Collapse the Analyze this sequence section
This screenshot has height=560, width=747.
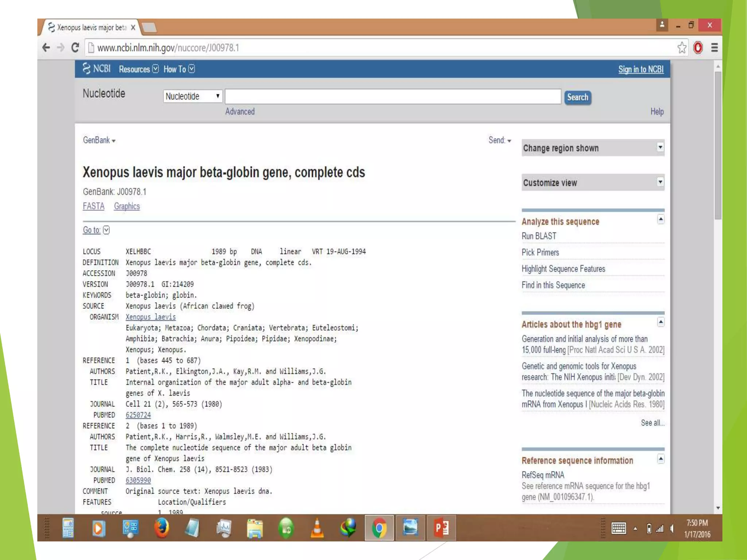pyautogui.click(x=661, y=219)
